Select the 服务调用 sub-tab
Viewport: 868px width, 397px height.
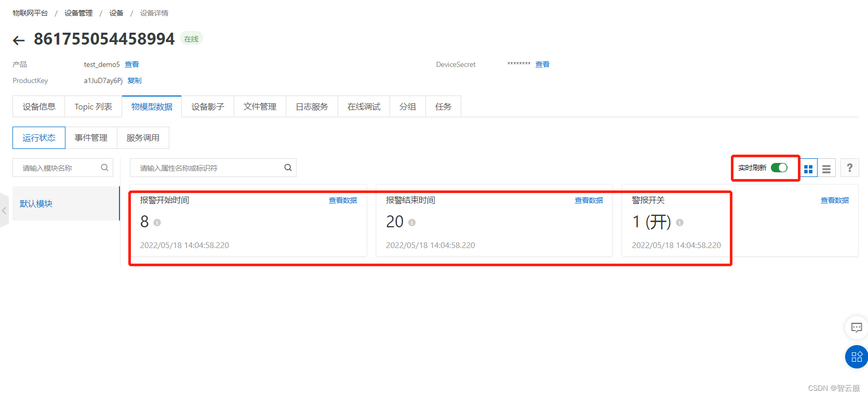(143, 138)
